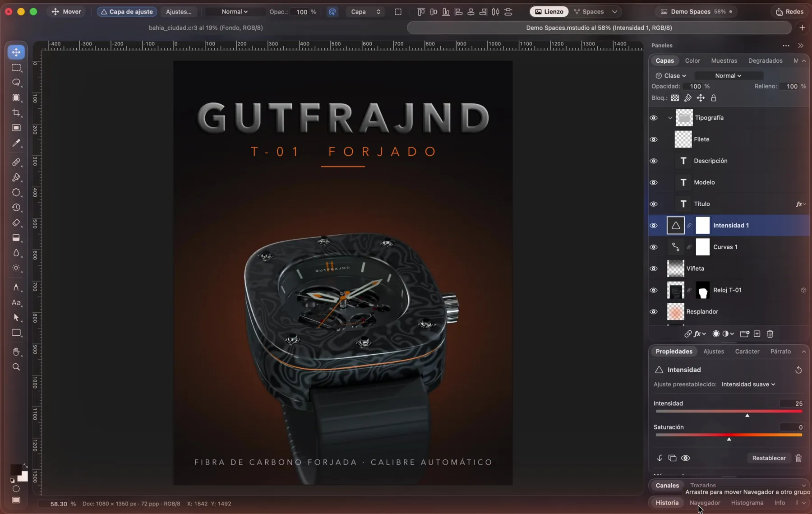Hide the Tipografía group layer

pyautogui.click(x=654, y=118)
